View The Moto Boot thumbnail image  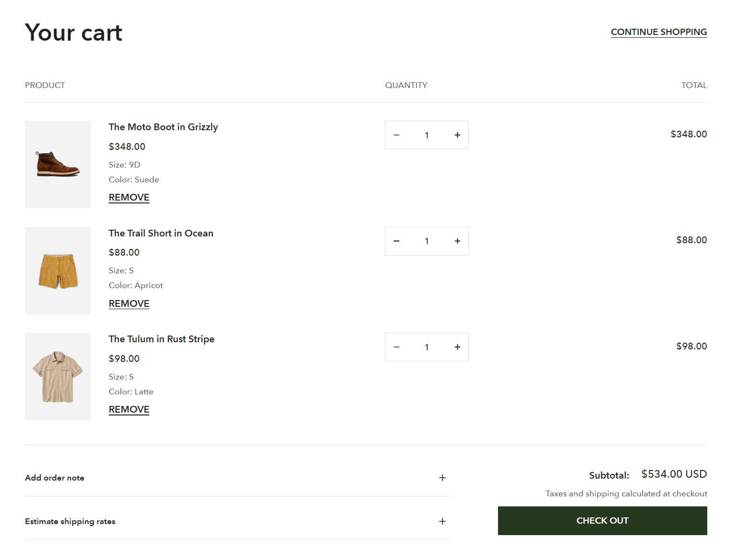click(x=57, y=164)
